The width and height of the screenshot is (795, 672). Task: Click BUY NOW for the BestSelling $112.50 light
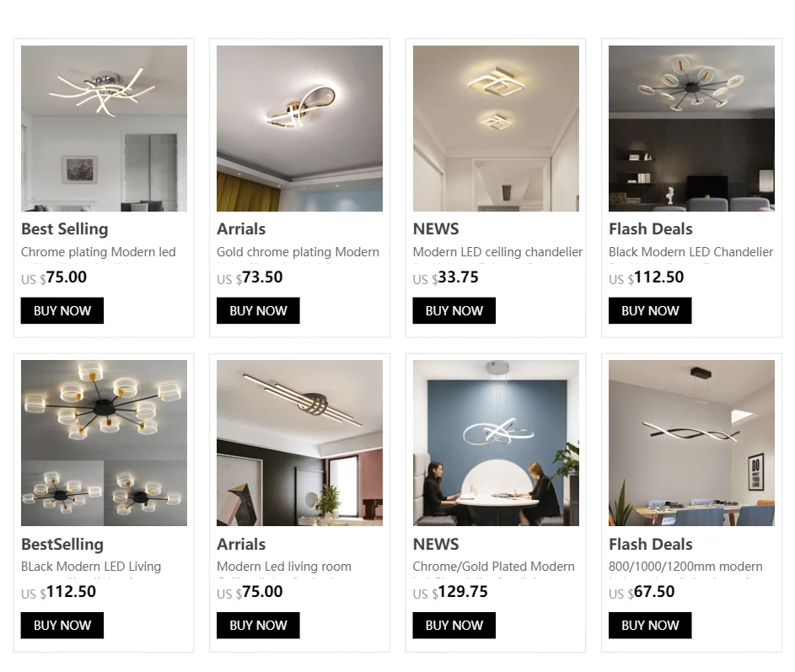point(62,626)
